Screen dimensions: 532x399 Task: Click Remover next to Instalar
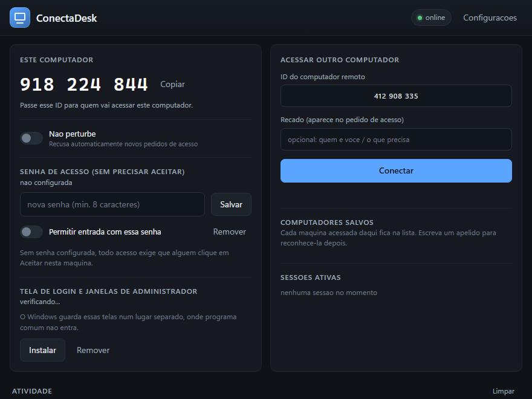click(x=93, y=350)
